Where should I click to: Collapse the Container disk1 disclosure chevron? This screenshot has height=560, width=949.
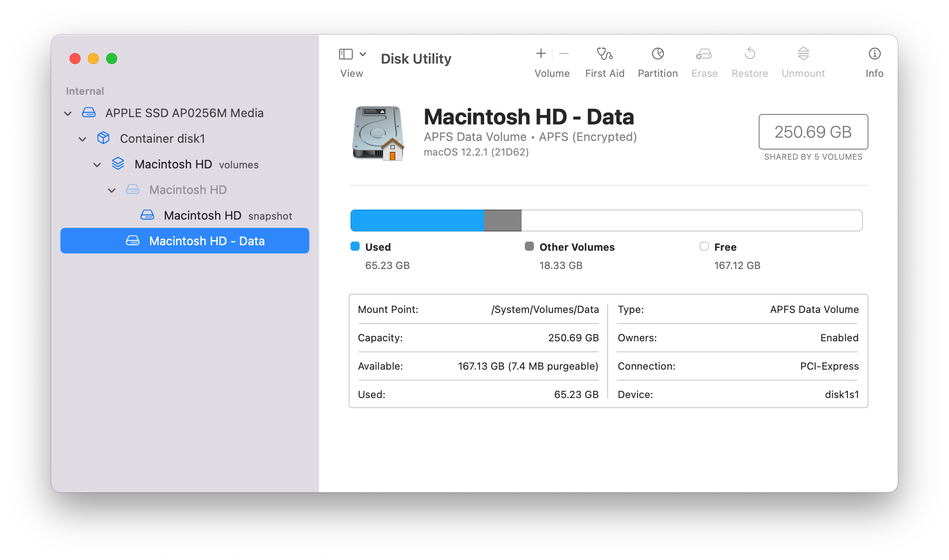tap(82, 139)
